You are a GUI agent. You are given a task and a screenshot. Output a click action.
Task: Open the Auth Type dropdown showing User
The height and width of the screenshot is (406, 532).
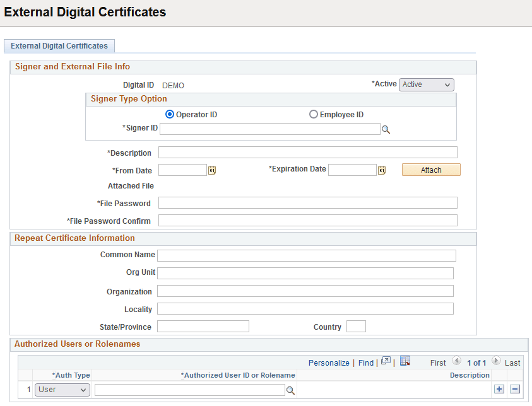click(62, 390)
